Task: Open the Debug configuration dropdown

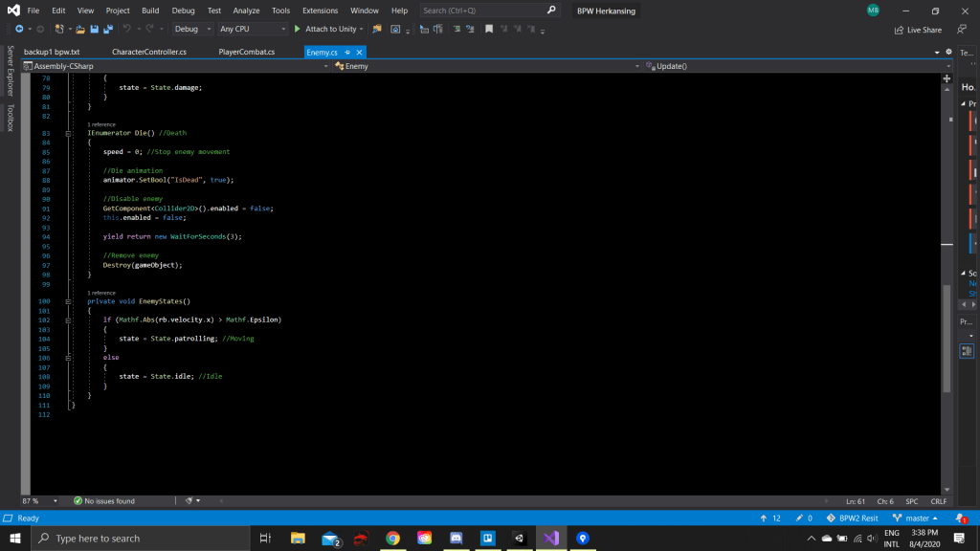Action: click(x=192, y=29)
